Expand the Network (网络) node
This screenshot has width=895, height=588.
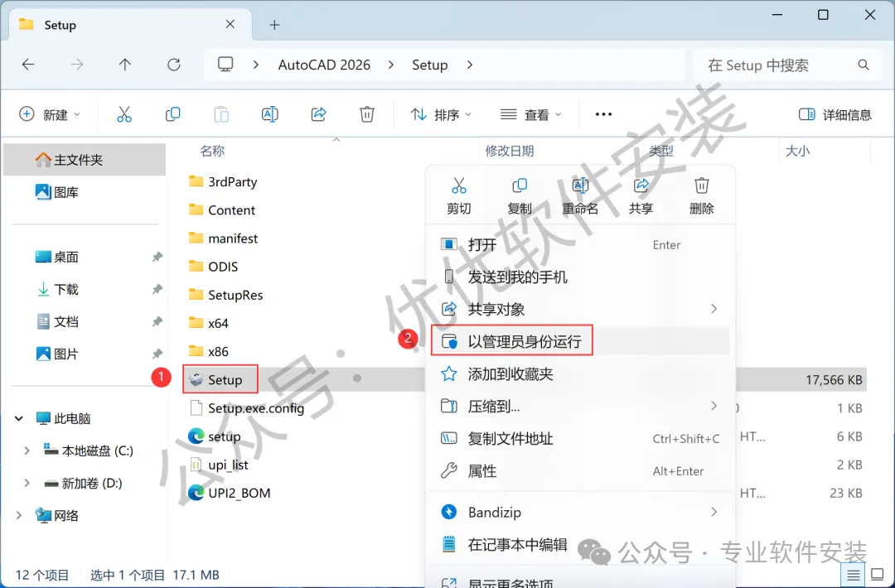pyautogui.click(x=19, y=516)
